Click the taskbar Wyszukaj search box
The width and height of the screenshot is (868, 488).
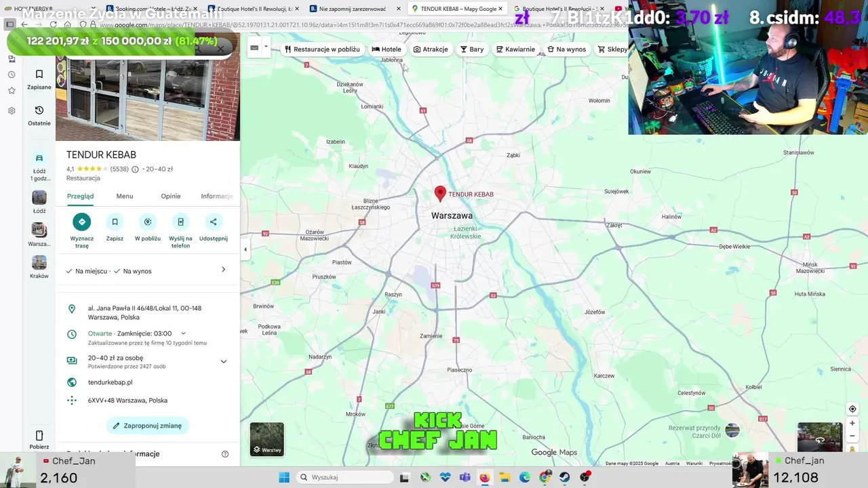343,477
